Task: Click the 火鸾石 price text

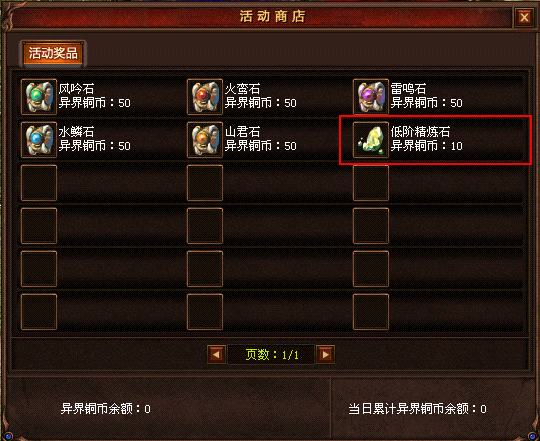Action: click(x=260, y=103)
